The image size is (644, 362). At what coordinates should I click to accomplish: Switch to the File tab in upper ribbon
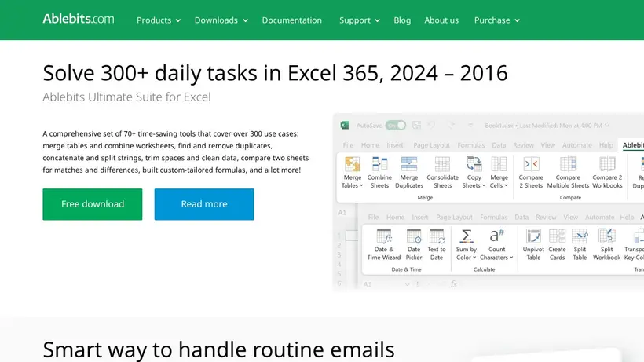click(x=348, y=145)
